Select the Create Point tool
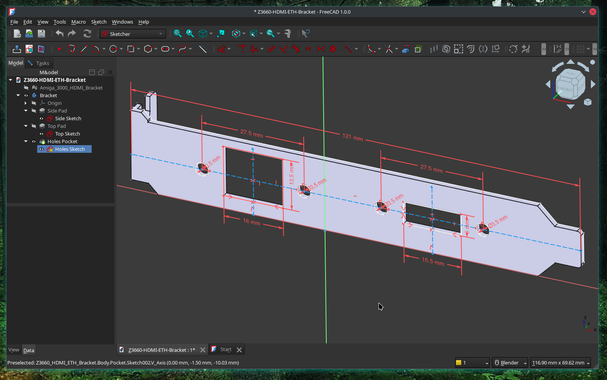 tap(59, 49)
